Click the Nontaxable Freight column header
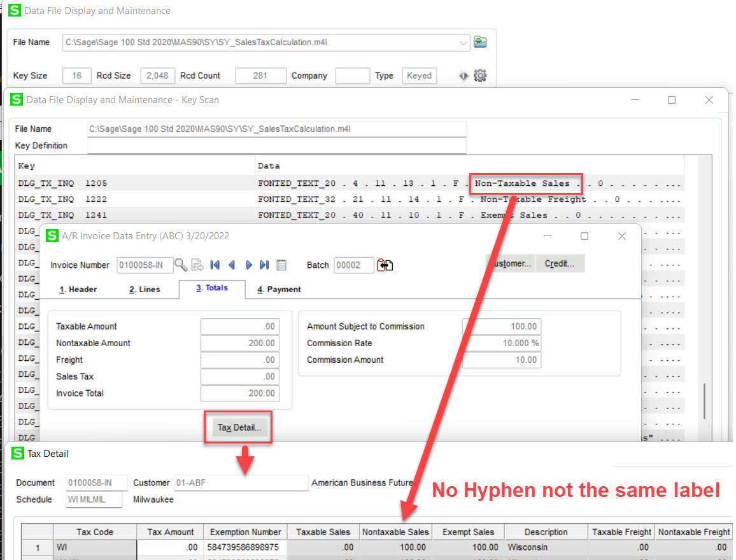 pyautogui.click(x=694, y=532)
